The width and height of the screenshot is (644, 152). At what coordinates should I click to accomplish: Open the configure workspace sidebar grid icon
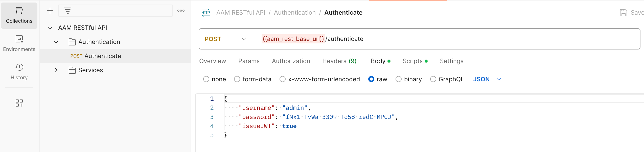(x=19, y=103)
